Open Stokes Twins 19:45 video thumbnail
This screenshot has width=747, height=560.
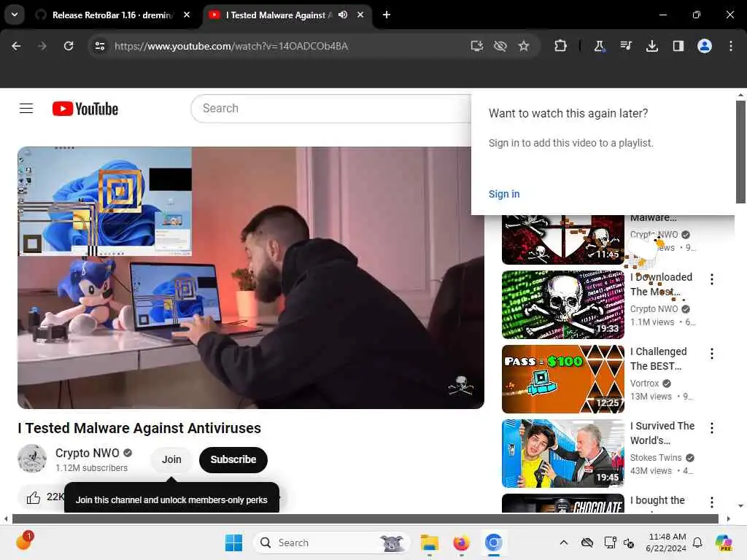562,454
